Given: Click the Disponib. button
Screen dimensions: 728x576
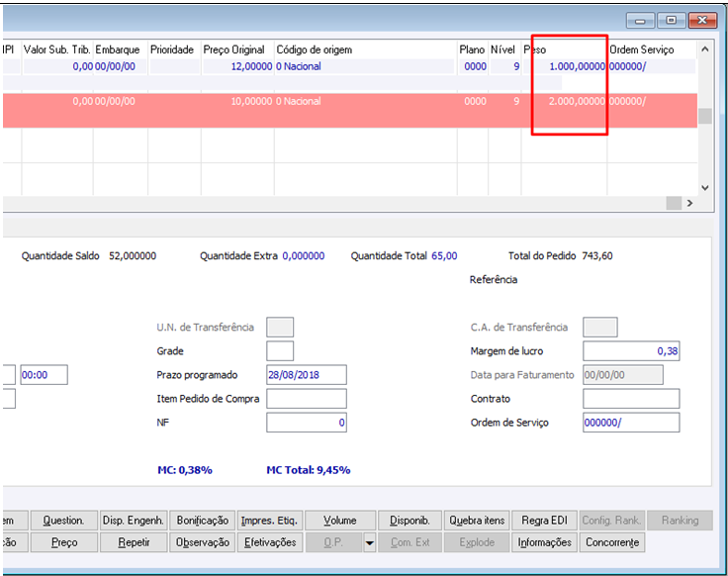Looking at the screenshot, I should pyautogui.click(x=409, y=521).
